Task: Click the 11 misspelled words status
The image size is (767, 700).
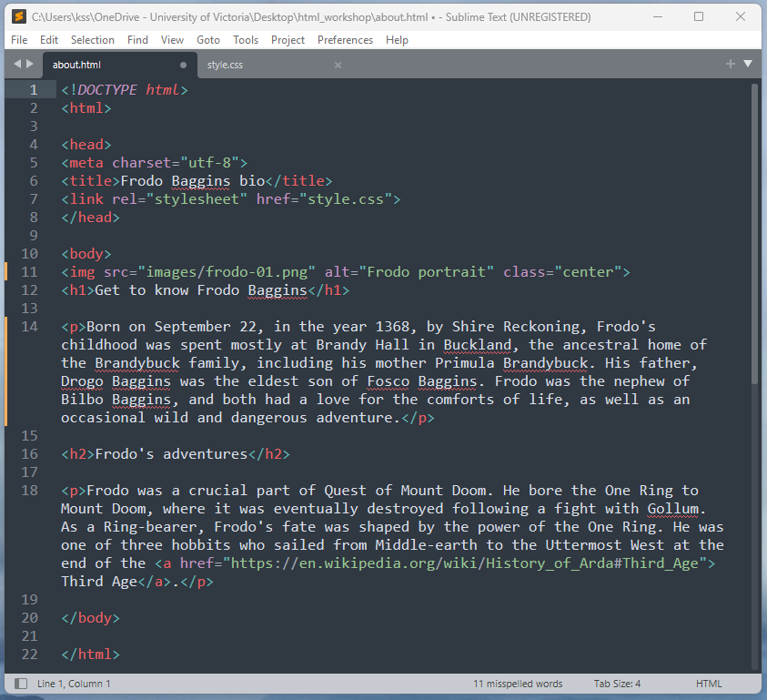Action: click(518, 684)
